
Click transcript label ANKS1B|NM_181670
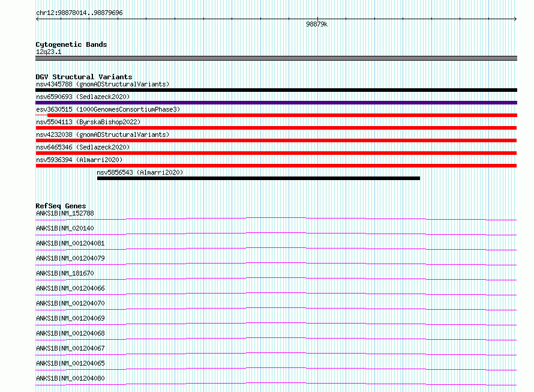(x=65, y=273)
